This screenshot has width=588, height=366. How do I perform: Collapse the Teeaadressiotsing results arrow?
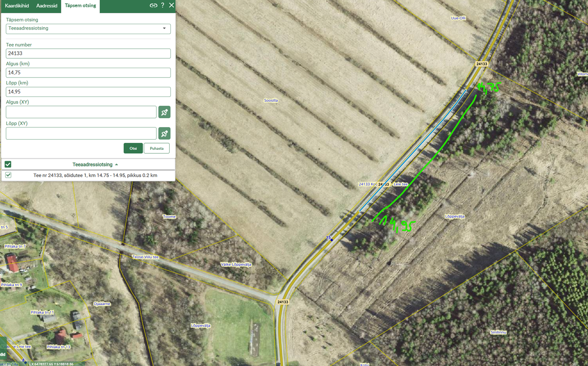click(117, 165)
